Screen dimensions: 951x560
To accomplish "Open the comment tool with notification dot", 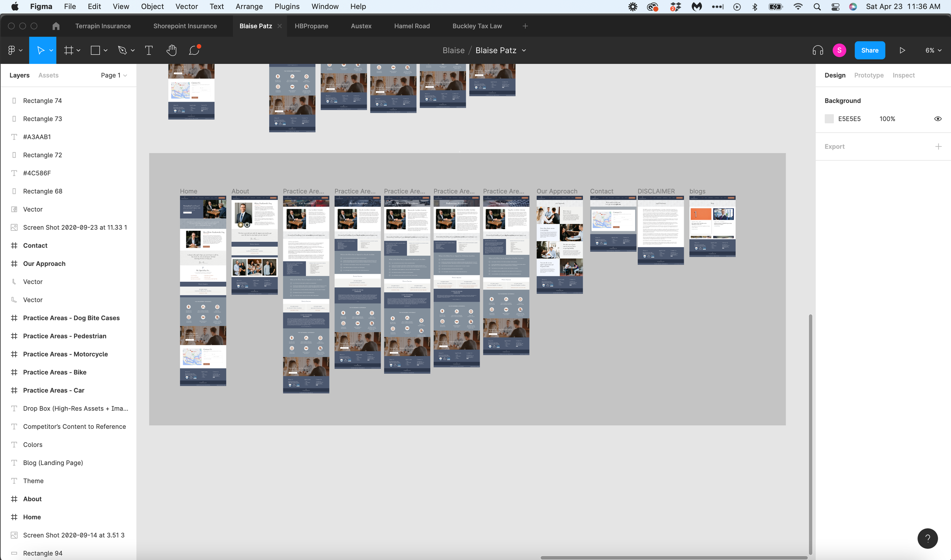I will (194, 50).
